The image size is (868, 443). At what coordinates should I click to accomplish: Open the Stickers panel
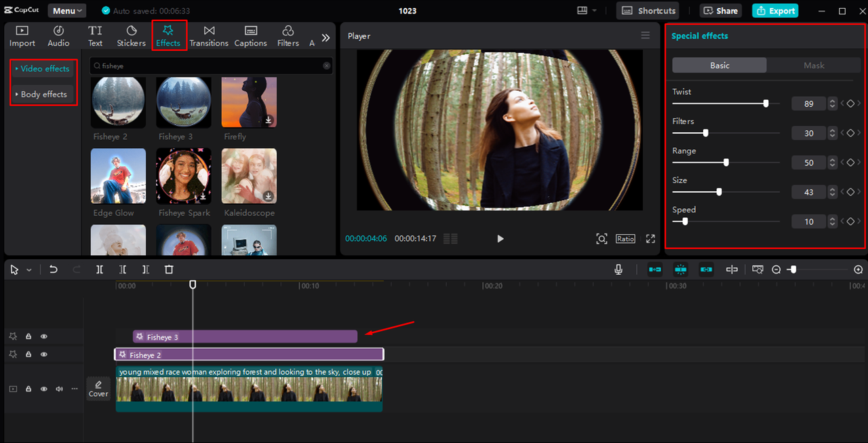(132, 36)
